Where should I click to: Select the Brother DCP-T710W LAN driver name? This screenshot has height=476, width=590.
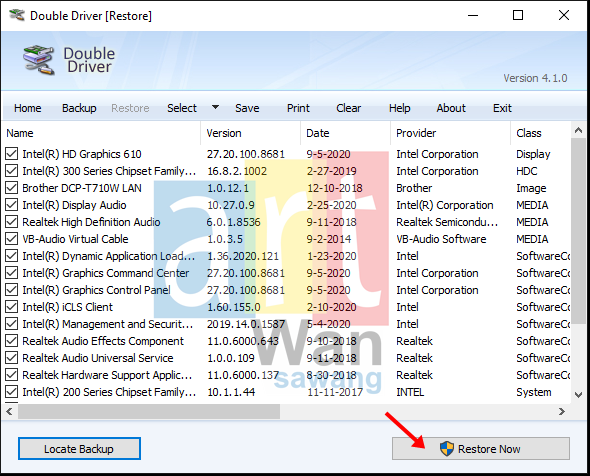82,188
